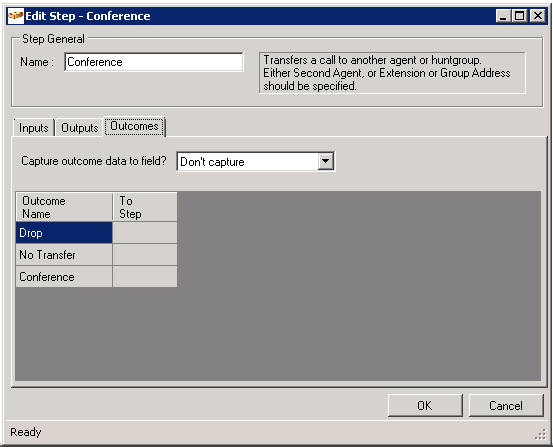
Task: Click To Step cell for Conference
Action: point(145,277)
